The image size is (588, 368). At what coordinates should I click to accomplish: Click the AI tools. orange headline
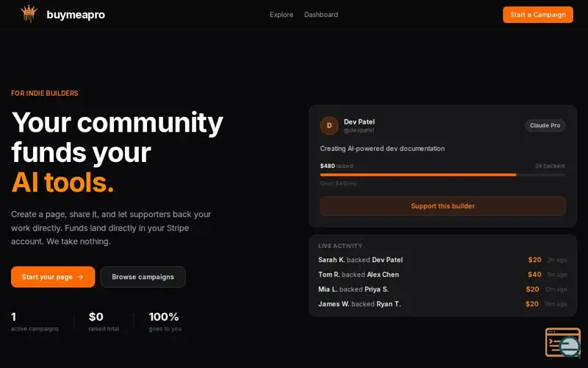62,183
